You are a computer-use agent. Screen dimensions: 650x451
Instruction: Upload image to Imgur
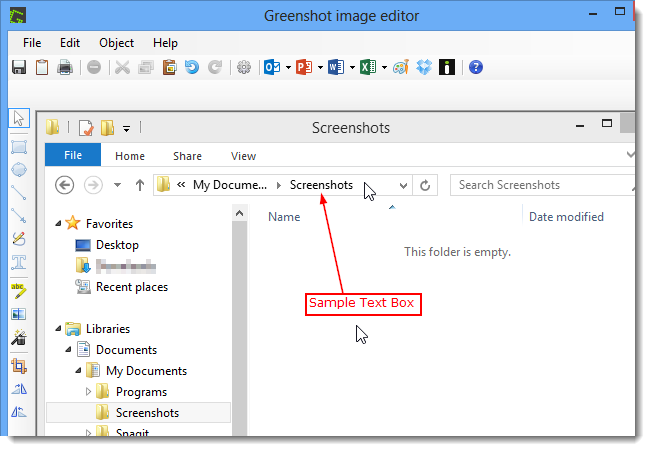coord(447,67)
